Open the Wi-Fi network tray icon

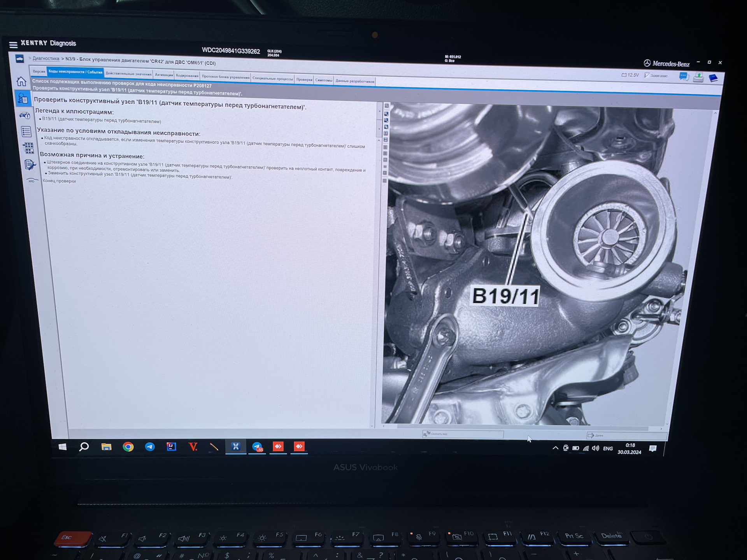(586, 448)
